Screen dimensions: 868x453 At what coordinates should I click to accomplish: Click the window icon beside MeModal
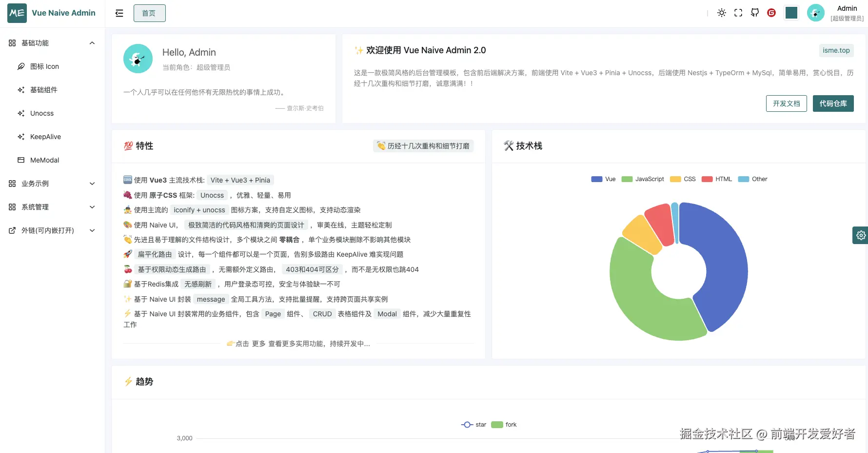(x=21, y=160)
